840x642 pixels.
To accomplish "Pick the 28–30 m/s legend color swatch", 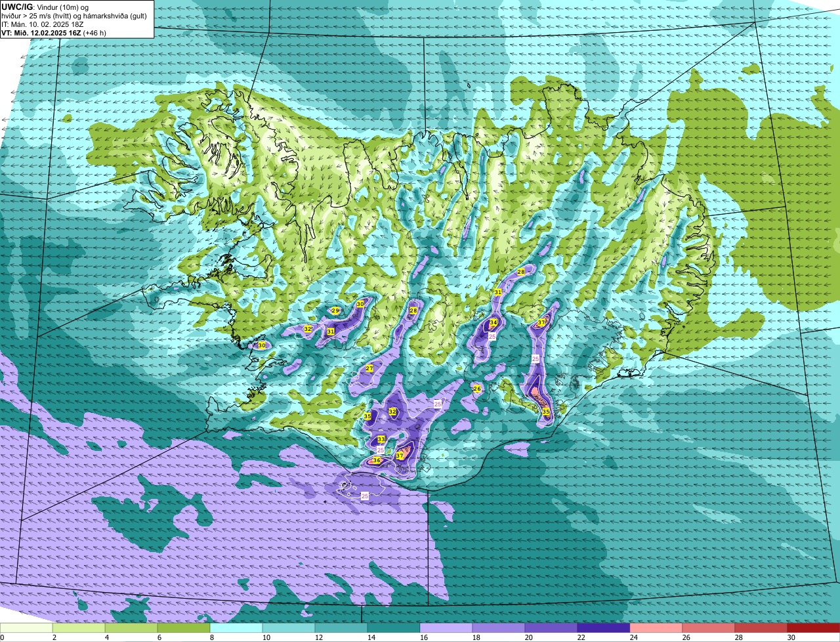I will pos(761,628).
